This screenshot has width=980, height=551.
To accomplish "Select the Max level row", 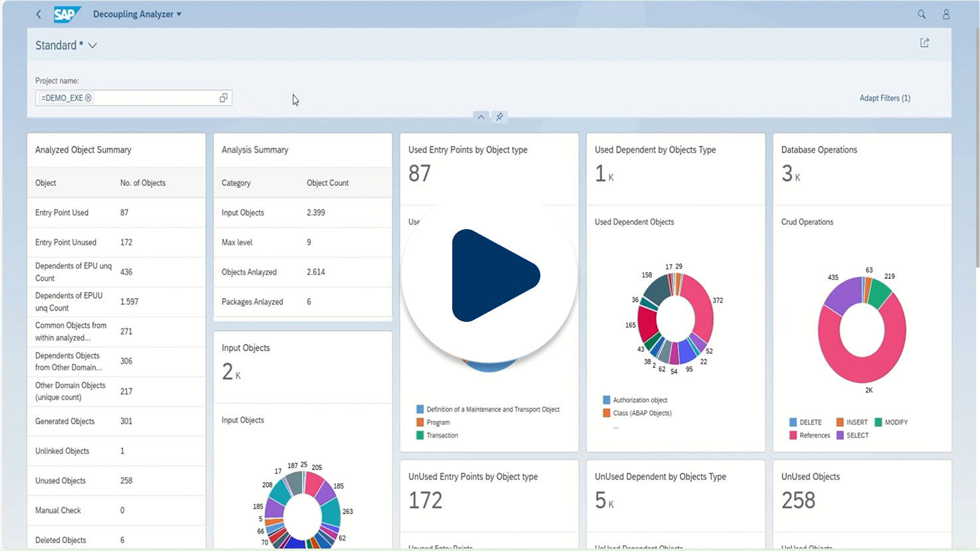I will (x=303, y=242).
